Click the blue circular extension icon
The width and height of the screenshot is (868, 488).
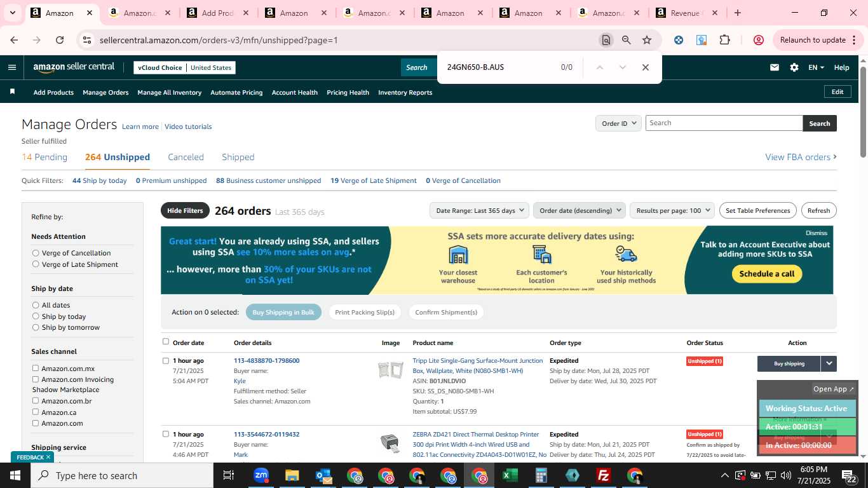coord(679,40)
